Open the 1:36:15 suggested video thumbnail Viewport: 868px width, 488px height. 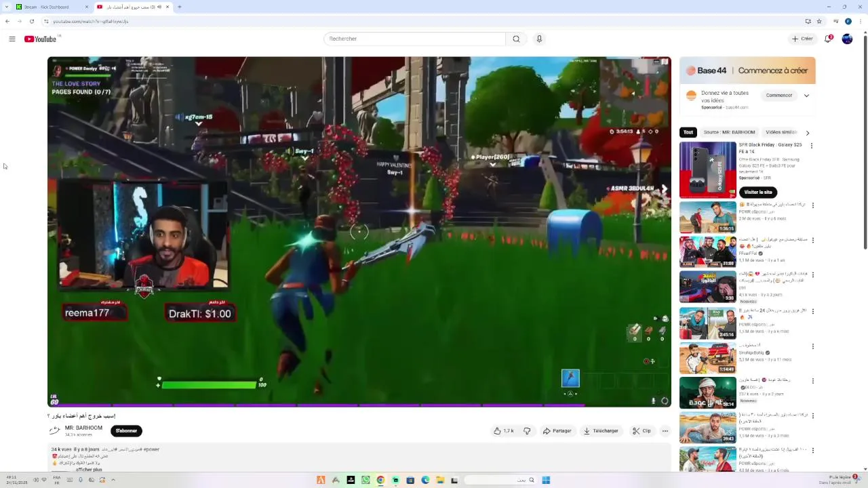point(708,217)
